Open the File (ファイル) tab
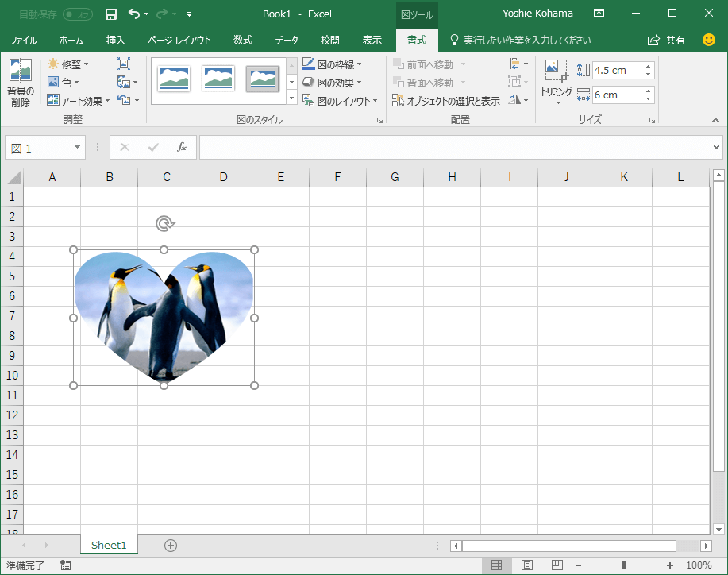 tap(23, 41)
